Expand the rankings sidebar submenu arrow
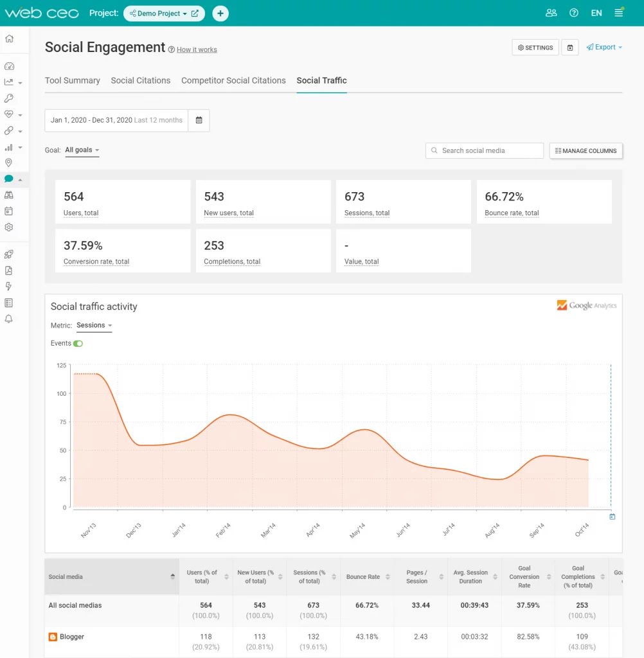This screenshot has width=644, height=658. tap(20, 83)
